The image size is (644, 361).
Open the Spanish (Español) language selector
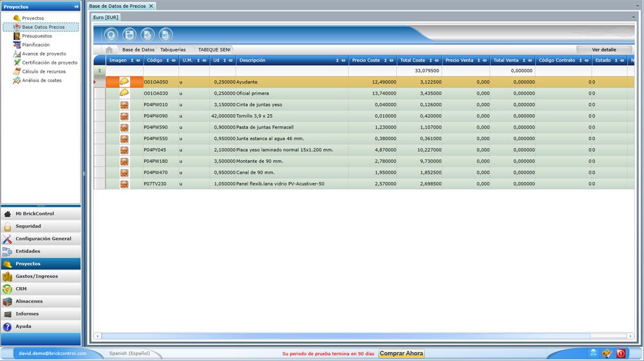pyautogui.click(x=129, y=353)
